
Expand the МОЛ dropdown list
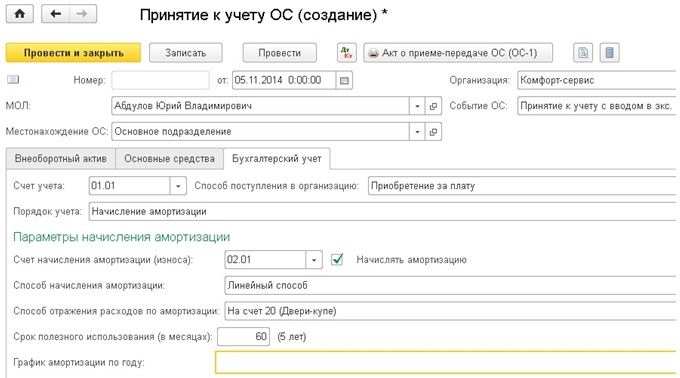(417, 106)
